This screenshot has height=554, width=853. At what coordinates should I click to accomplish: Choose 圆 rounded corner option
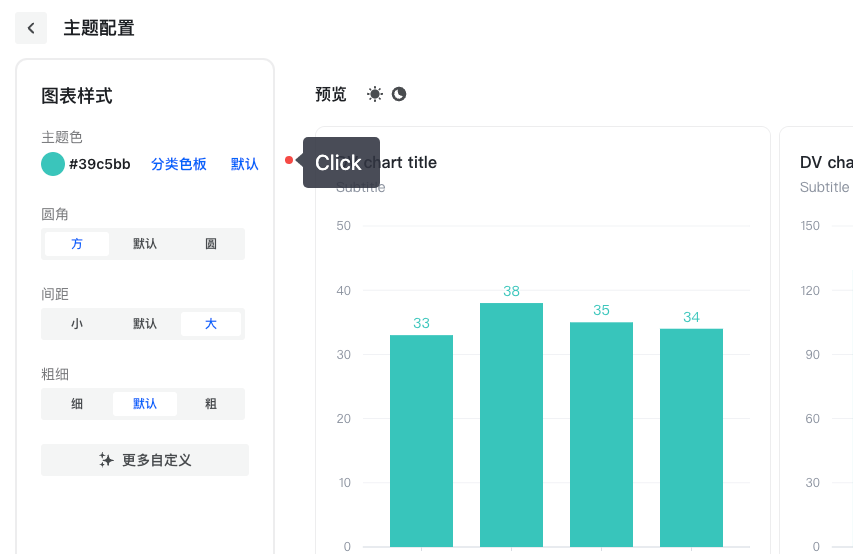tap(211, 244)
